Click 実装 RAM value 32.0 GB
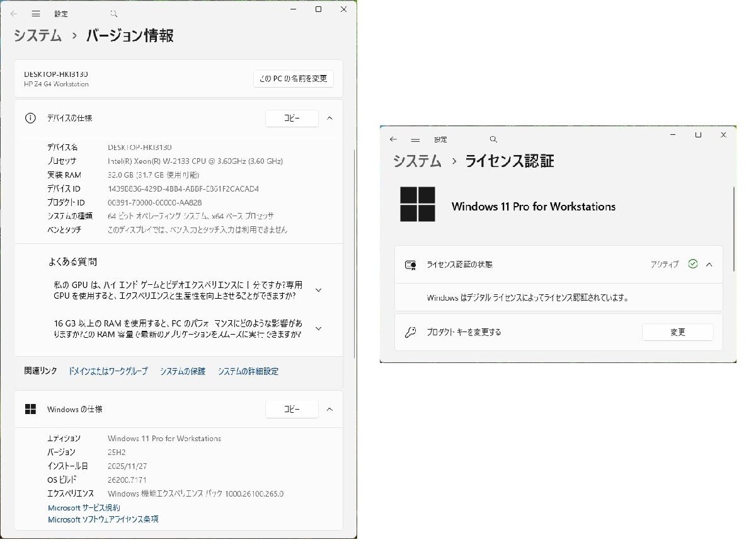The image size is (756, 542). pos(154,175)
